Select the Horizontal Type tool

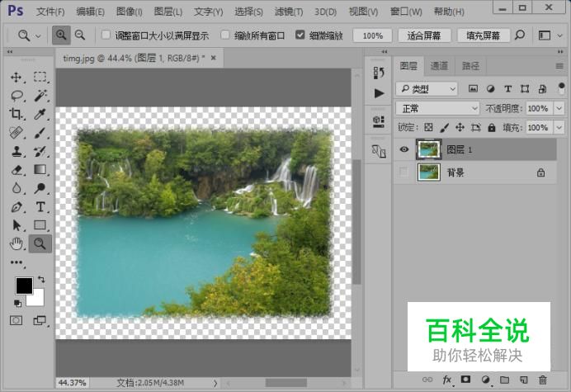pos(40,207)
